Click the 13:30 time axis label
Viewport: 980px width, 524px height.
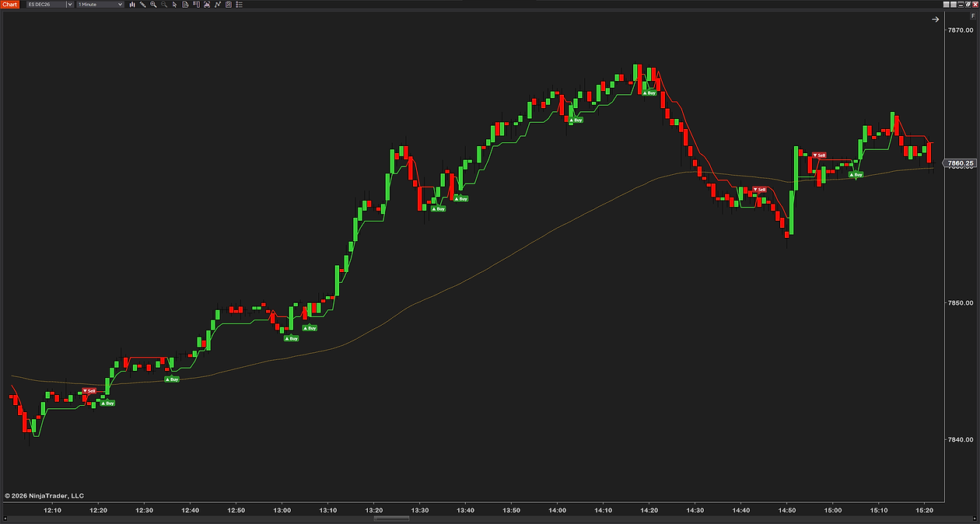coord(420,510)
